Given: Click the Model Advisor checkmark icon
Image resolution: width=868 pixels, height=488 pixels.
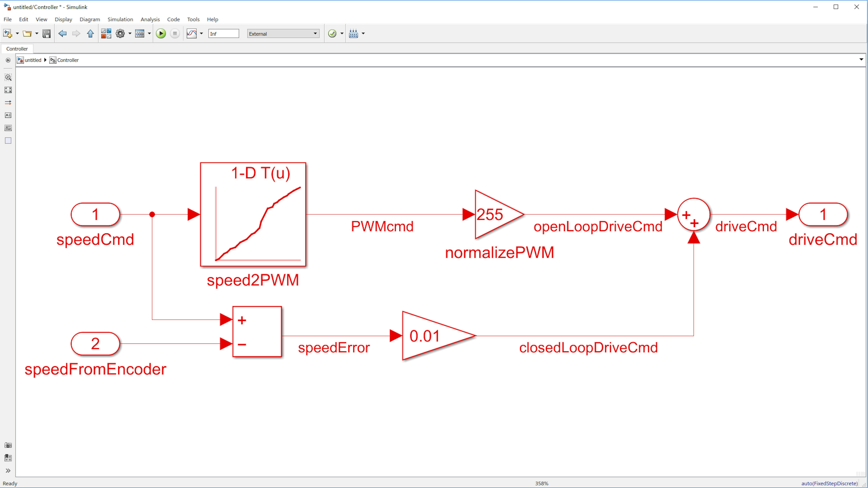Looking at the screenshot, I should [x=332, y=33].
